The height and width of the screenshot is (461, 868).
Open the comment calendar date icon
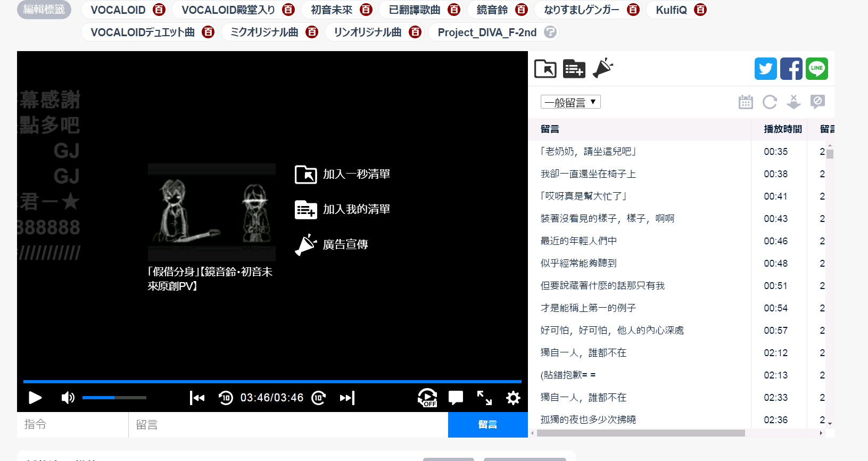[x=746, y=102]
